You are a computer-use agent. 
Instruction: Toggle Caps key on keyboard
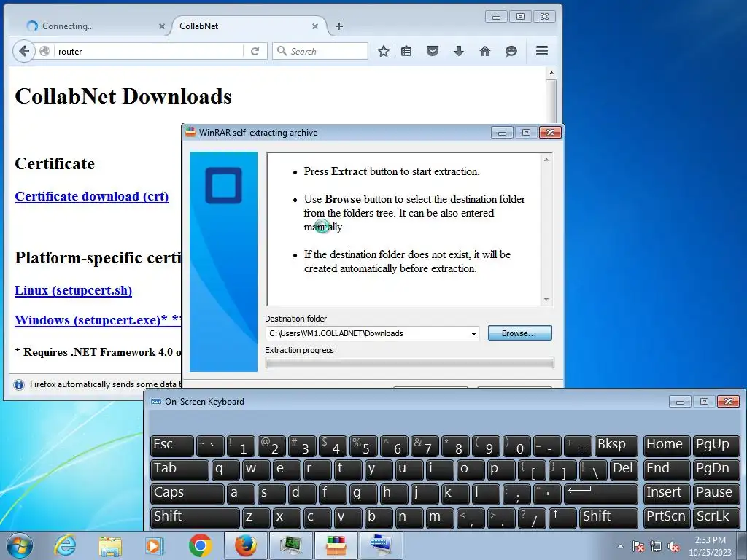click(187, 494)
